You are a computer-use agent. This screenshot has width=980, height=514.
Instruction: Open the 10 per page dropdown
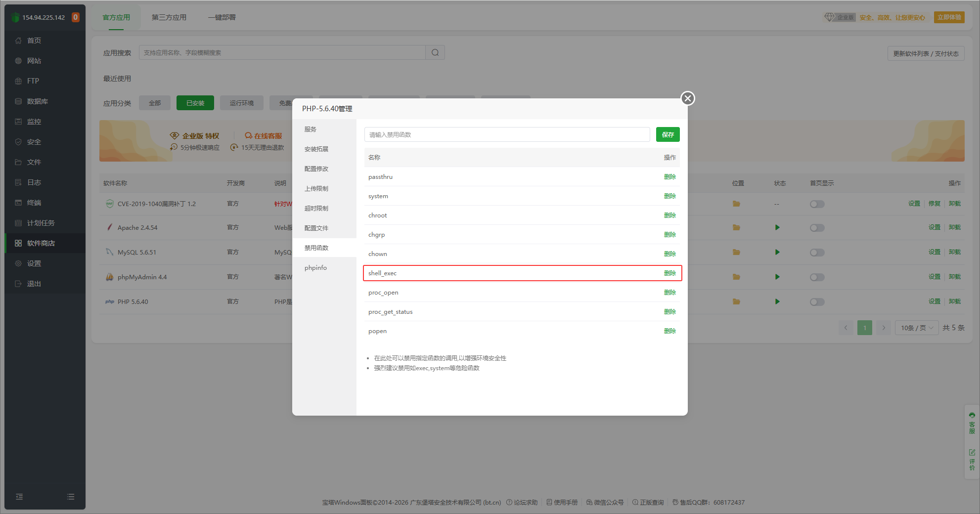(916, 328)
